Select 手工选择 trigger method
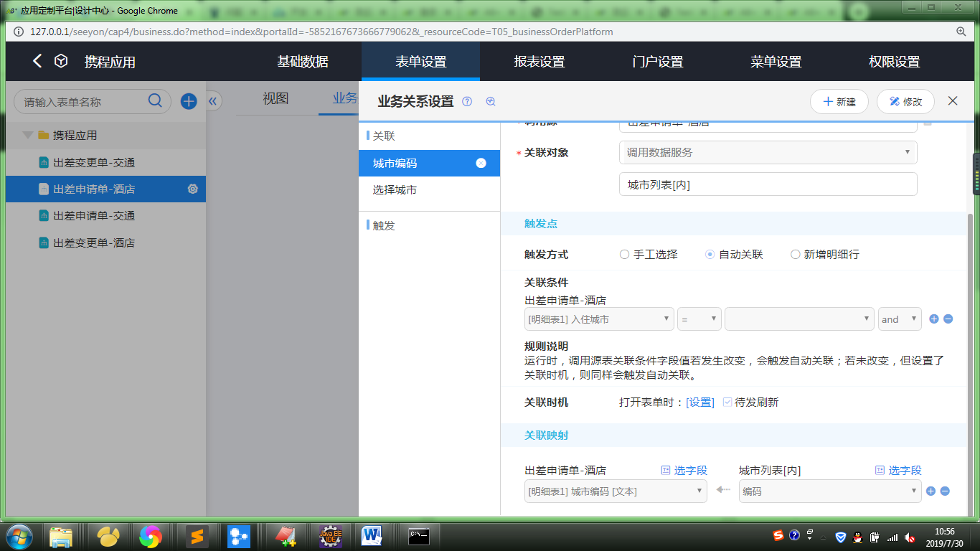The width and height of the screenshot is (980, 551). pos(624,255)
